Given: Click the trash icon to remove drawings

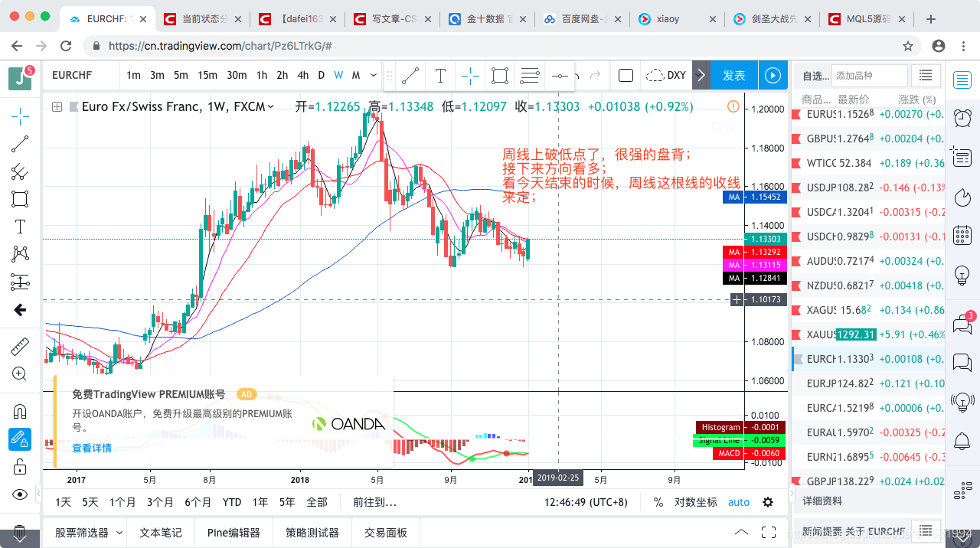Looking at the screenshot, I should pyautogui.click(x=20, y=533).
